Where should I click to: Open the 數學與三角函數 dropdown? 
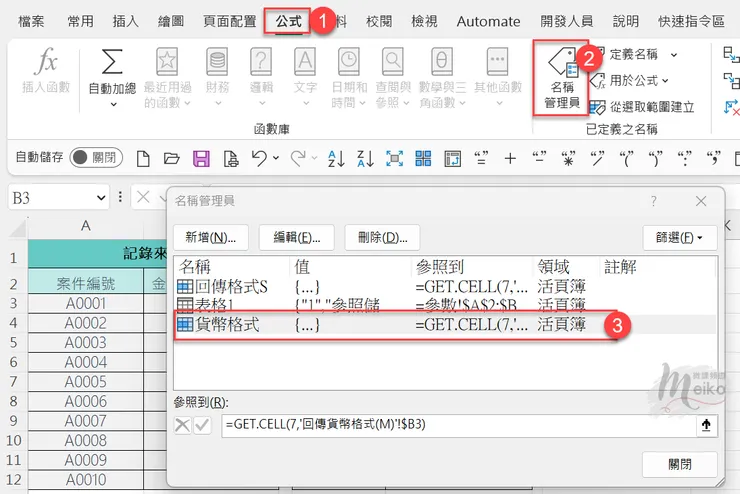coord(442,78)
